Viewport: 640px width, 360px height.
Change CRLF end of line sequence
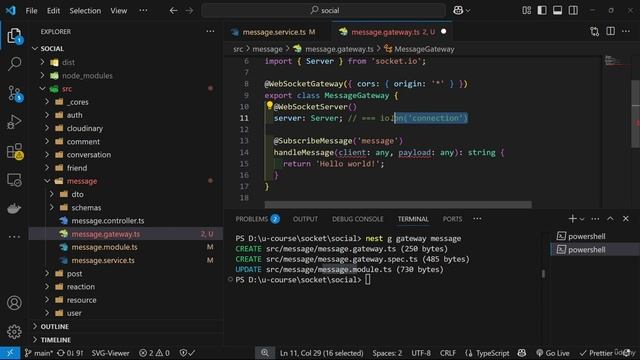448,353
